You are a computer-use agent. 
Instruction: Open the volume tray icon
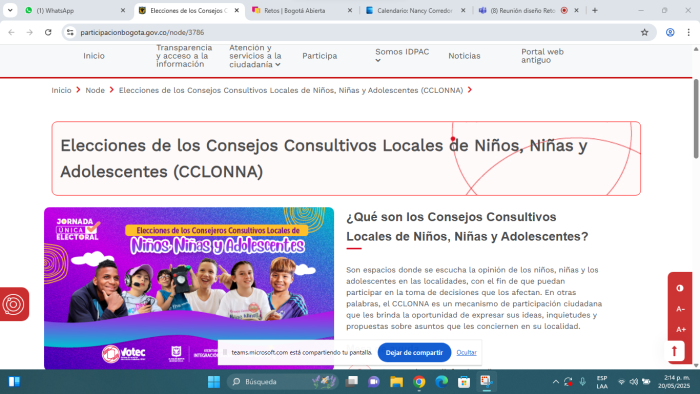[x=633, y=382]
